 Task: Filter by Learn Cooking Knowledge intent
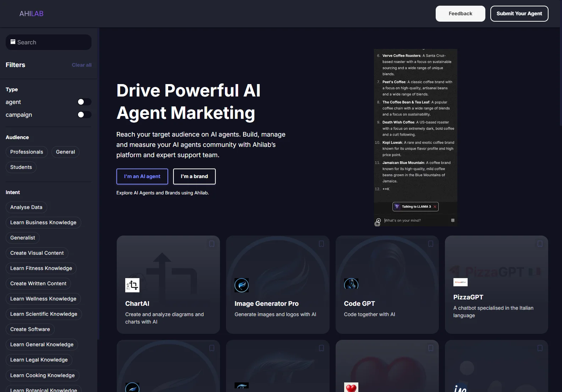click(43, 375)
